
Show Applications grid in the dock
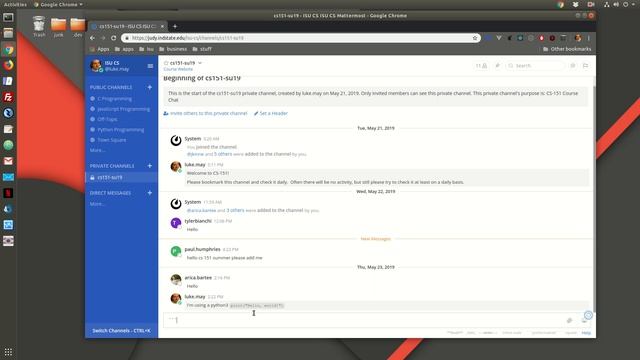(x=8, y=351)
